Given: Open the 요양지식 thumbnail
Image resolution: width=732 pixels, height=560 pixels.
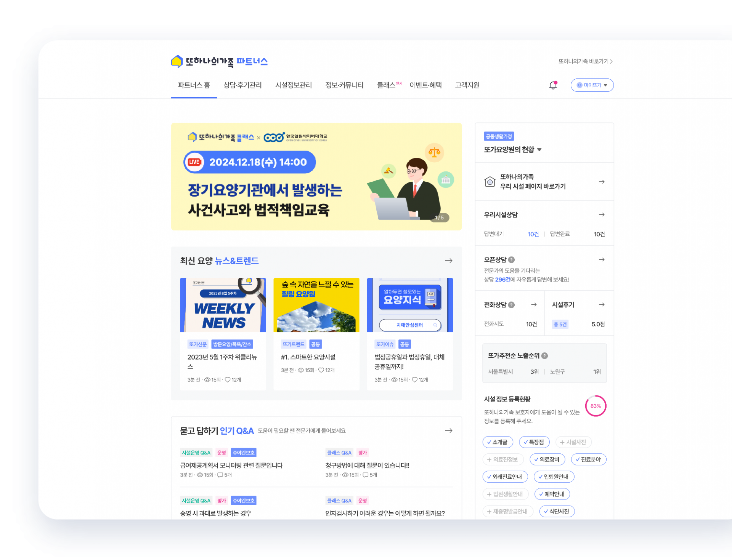Looking at the screenshot, I should pyautogui.click(x=410, y=305).
